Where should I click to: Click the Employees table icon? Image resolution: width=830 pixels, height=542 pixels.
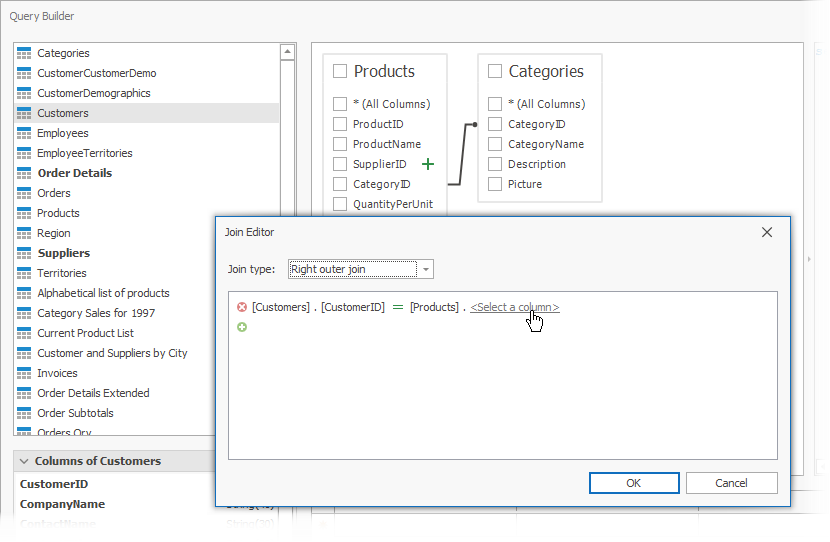(x=25, y=133)
